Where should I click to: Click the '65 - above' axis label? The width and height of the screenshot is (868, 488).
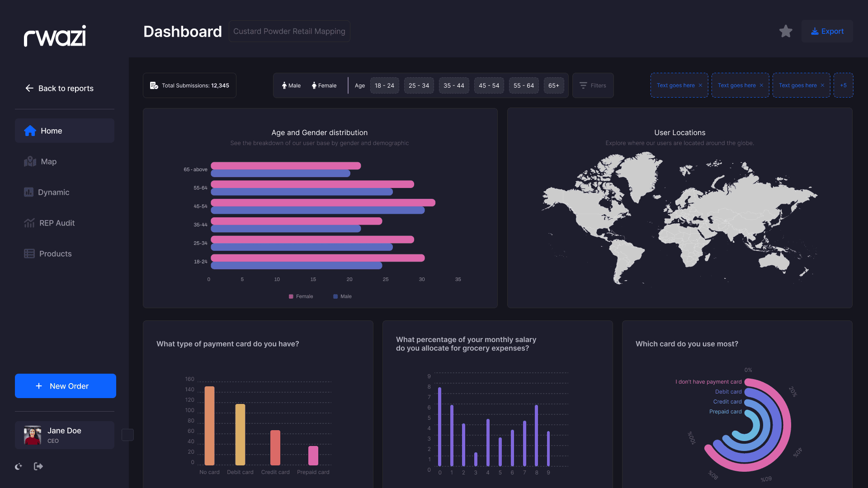(x=195, y=169)
